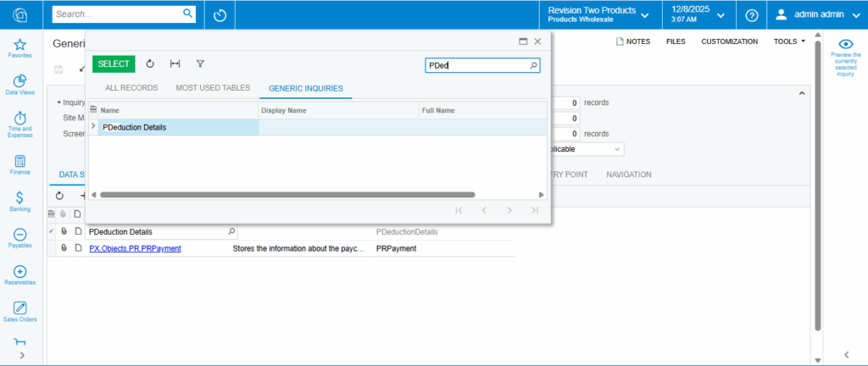Open Data Views in the sidebar
The image size is (868, 366).
click(20, 84)
